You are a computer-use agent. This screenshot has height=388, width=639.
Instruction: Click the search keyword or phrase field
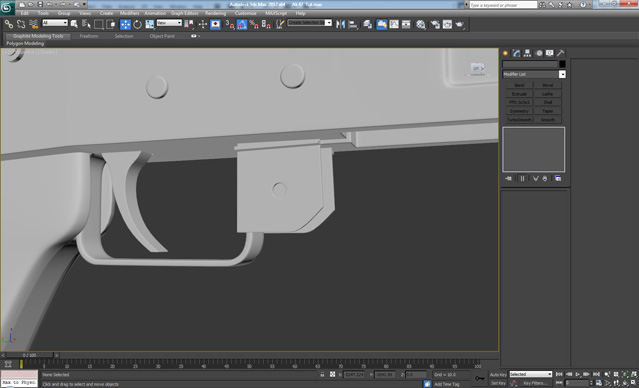[503, 5]
